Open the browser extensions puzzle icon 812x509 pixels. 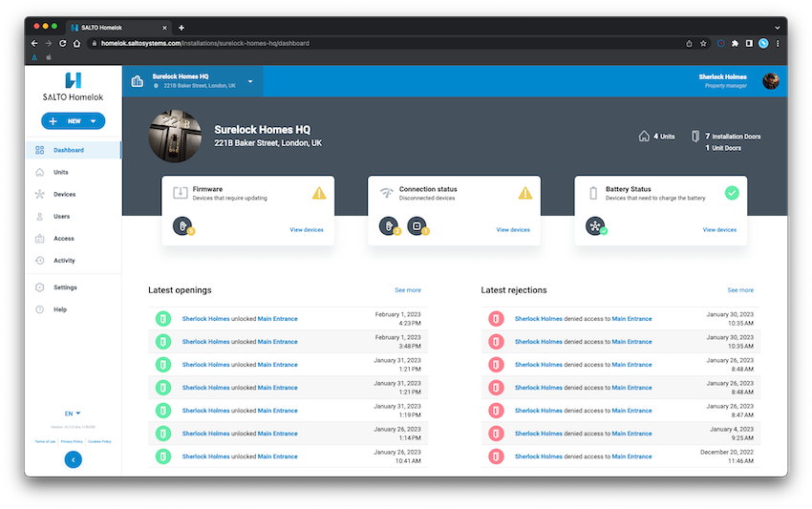(735, 44)
